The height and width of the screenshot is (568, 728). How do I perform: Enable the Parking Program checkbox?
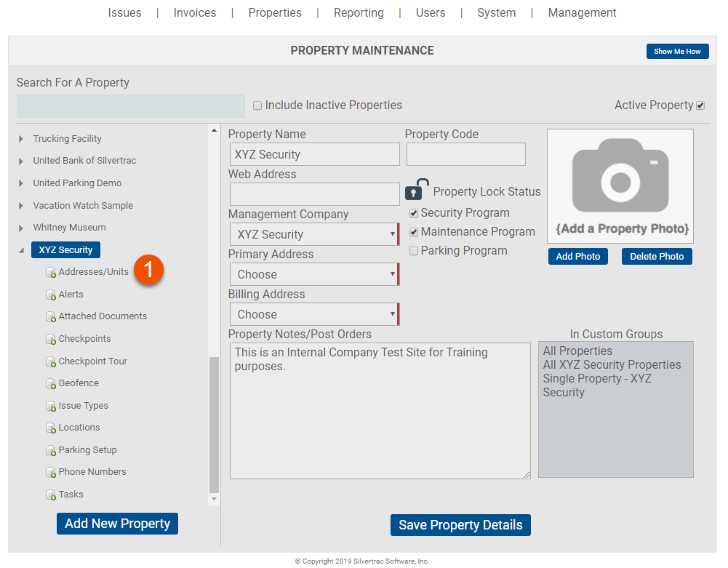[x=414, y=250]
